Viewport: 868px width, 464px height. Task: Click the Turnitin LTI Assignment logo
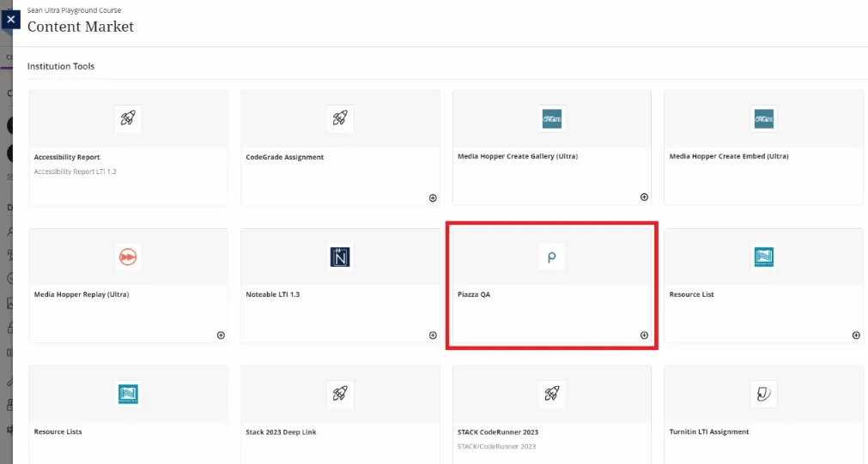point(764,394)
